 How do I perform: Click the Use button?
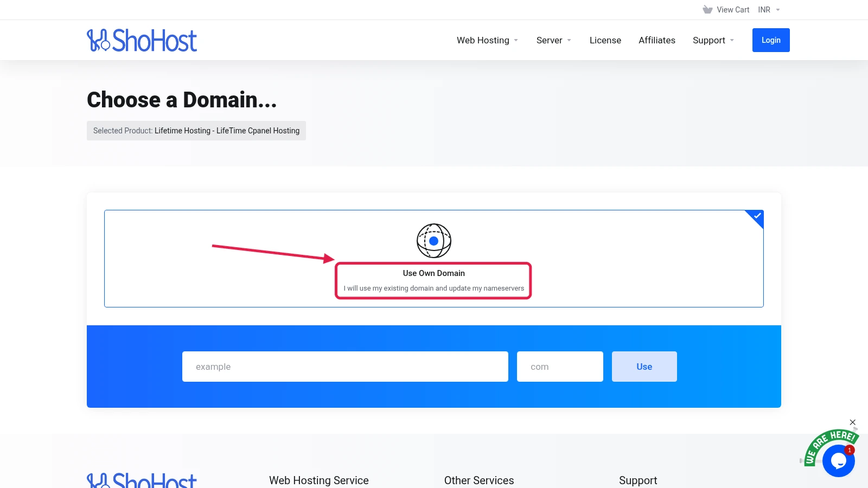click(x=644, y=367)
